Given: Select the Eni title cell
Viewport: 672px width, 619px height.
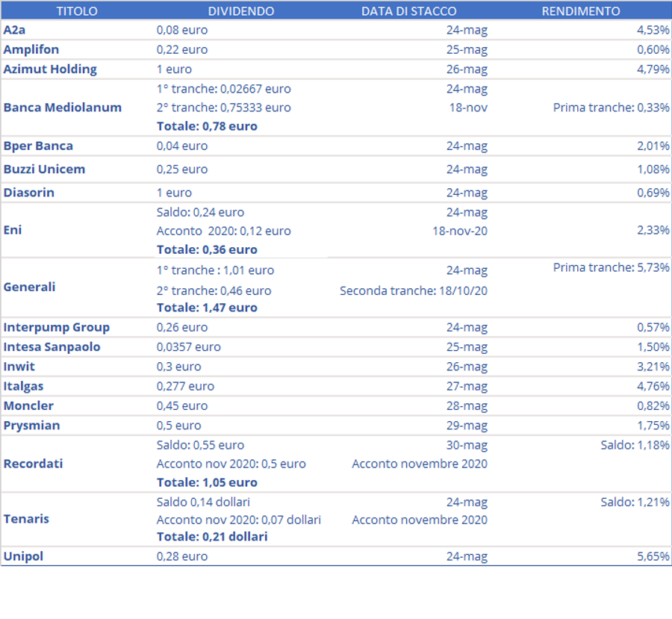Looking at the screenshot, I should 13,230.
